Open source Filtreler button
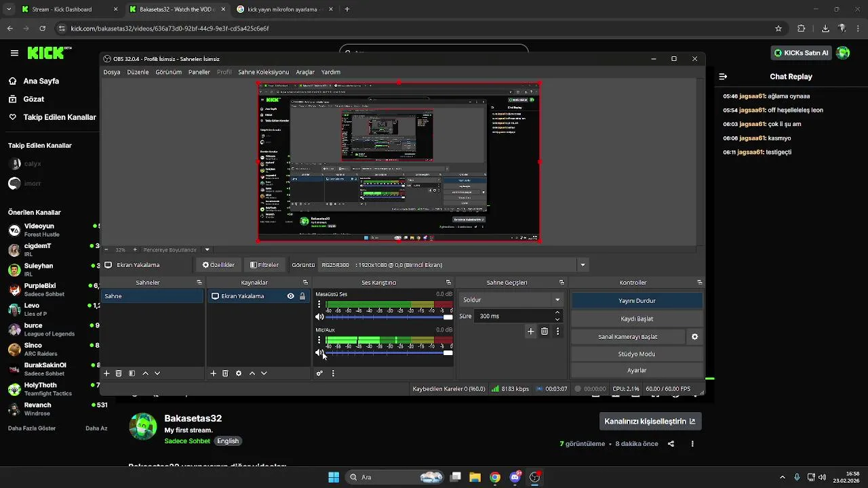868x488 pixels. pos(264,265)
